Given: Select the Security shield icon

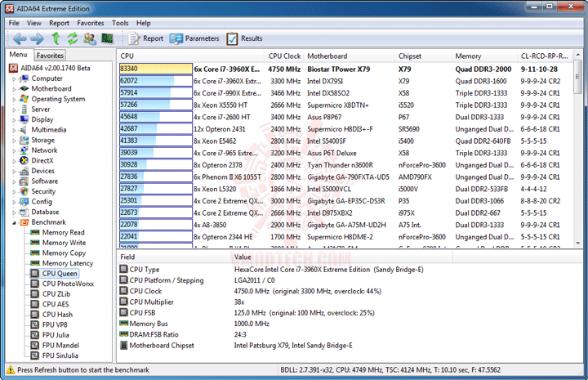Looking at the screenshot, I should [x=24, y=191].
